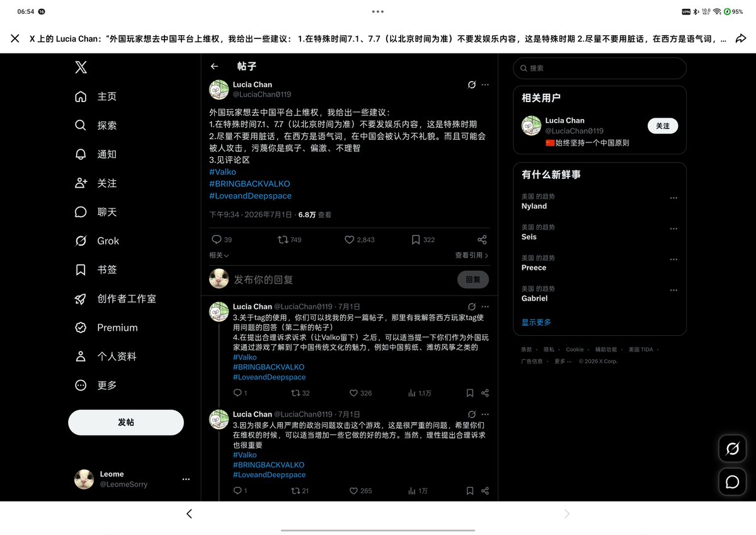Screen dimensions: 756x535
Task: Share the main post
Action: [482, 239]
